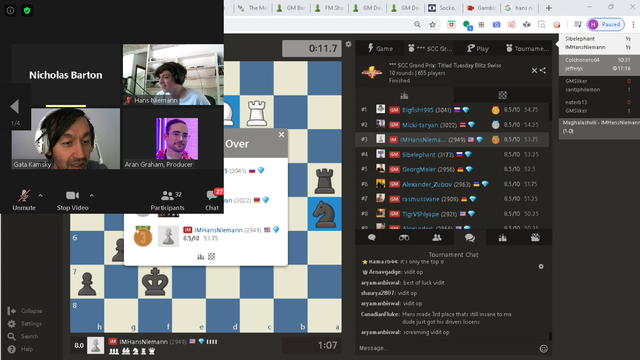
Task: Select Gata Kamsky video thumbnail
Action: pyautogui.click(x=66, y=138)
